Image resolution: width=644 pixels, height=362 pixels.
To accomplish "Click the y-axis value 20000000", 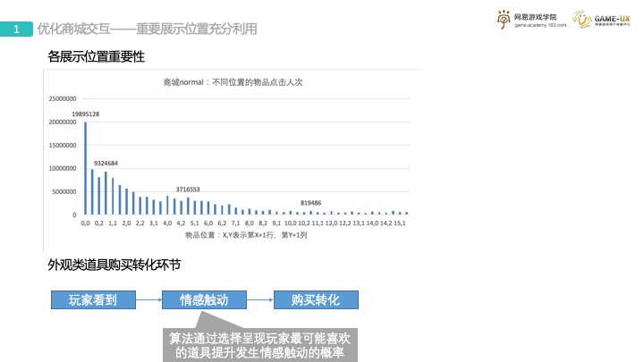I will pos(63,122).
